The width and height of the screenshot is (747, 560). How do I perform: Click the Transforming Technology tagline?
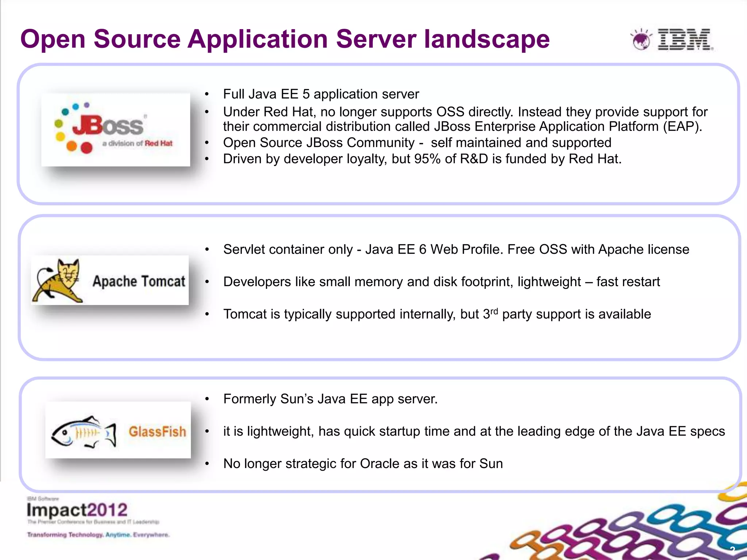click(98, 535)
